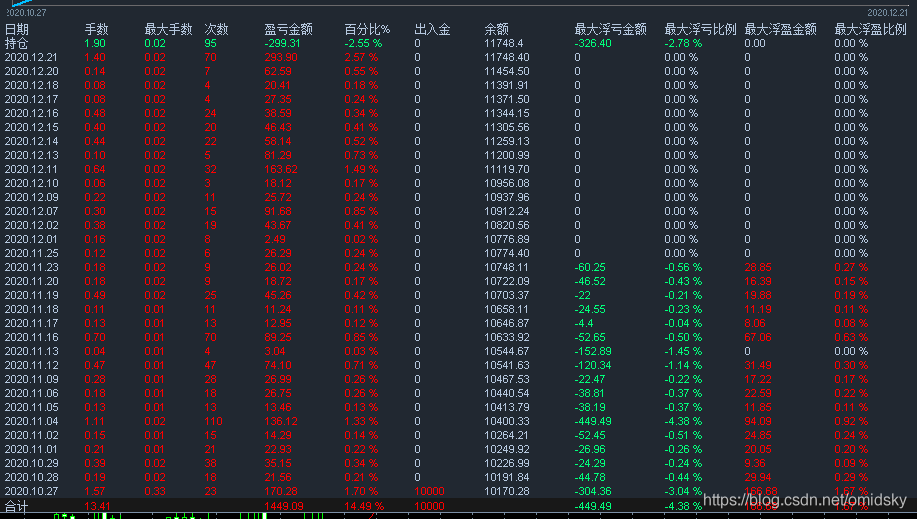Click the 百分比% column header
Viewport: 917px width, 519px height.
click(367, 29)
